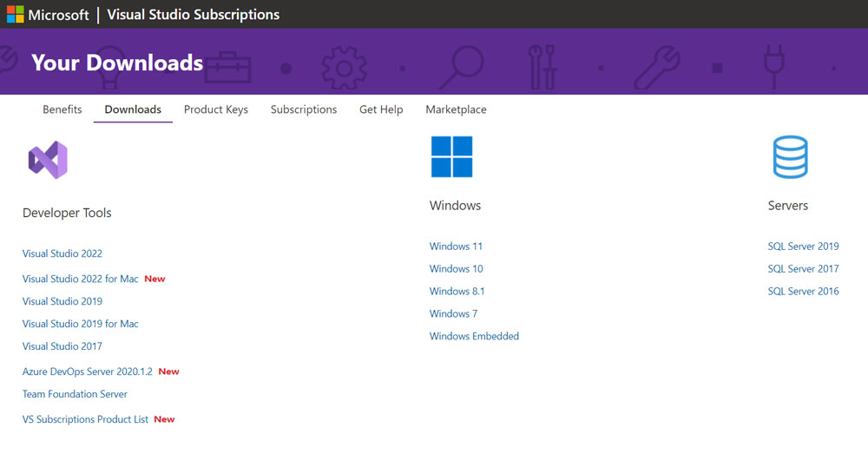Click the Windows section heading
Image resolution: width=868 pixels, height=454 pixels.
pyautogui.click(x=455, y=206)
